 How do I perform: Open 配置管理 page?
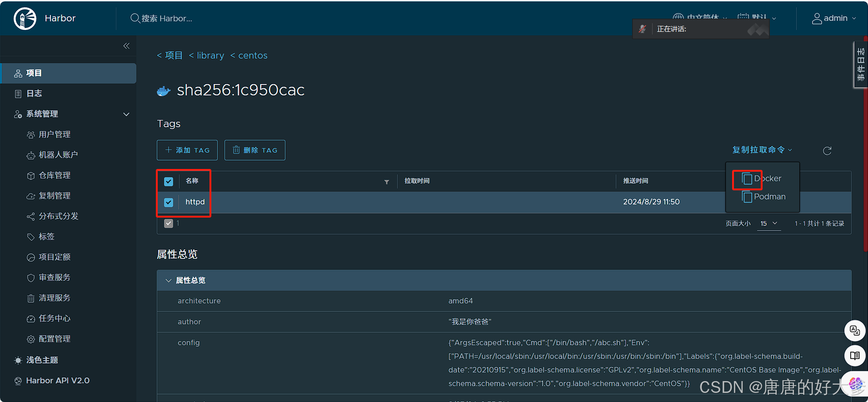pos(55,339)
